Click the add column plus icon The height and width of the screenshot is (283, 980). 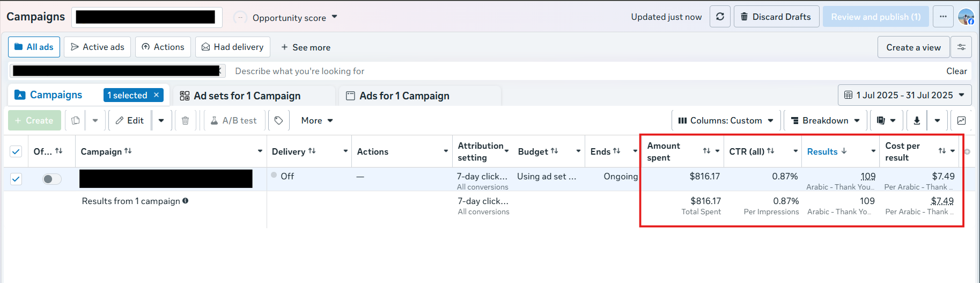pos(967,151)
